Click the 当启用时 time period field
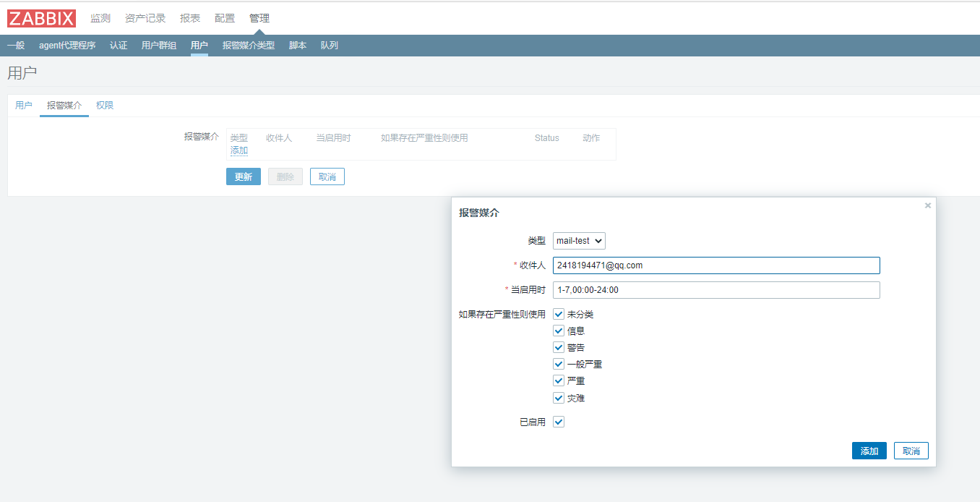 716,290
